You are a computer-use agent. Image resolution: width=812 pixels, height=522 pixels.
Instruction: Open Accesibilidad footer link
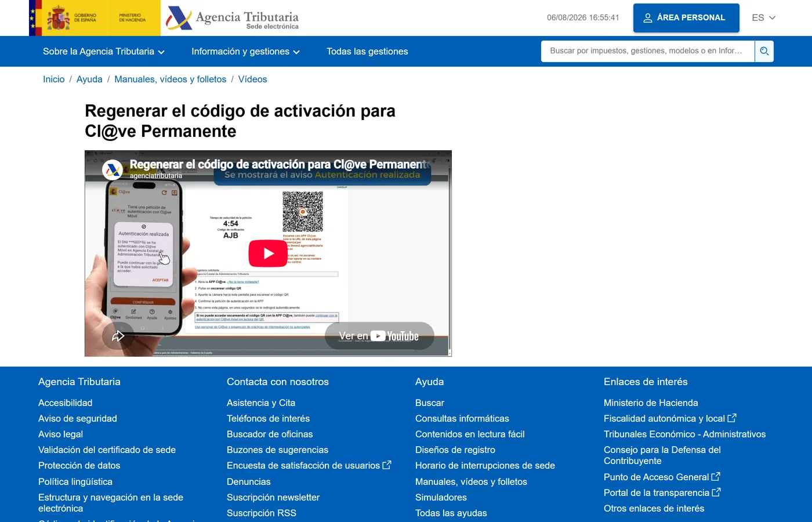tap(66, 403)
